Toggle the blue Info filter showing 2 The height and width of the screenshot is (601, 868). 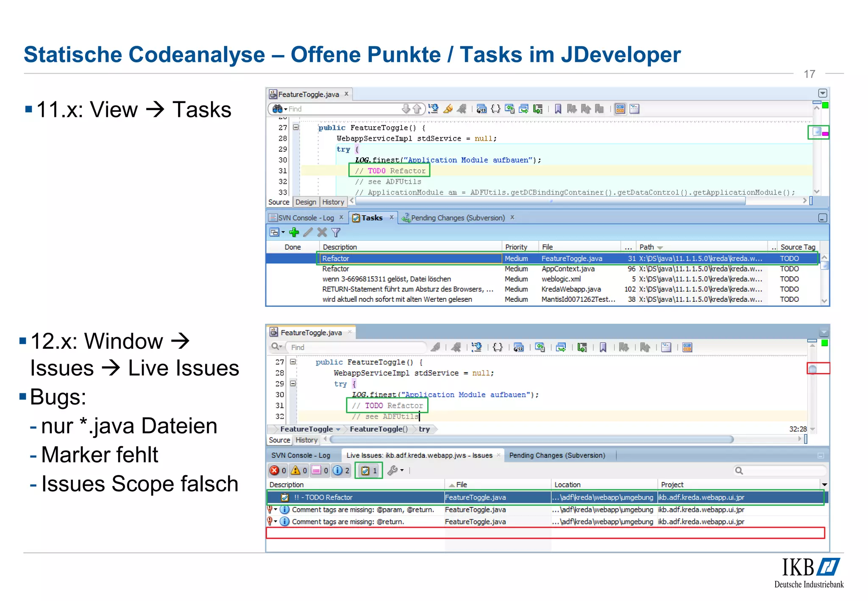341,470
